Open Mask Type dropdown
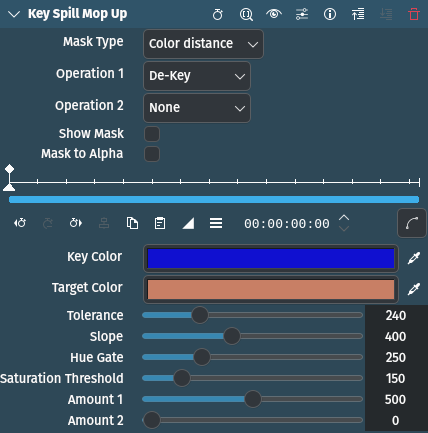Viewport: 428px width, 433px height. 203,44
